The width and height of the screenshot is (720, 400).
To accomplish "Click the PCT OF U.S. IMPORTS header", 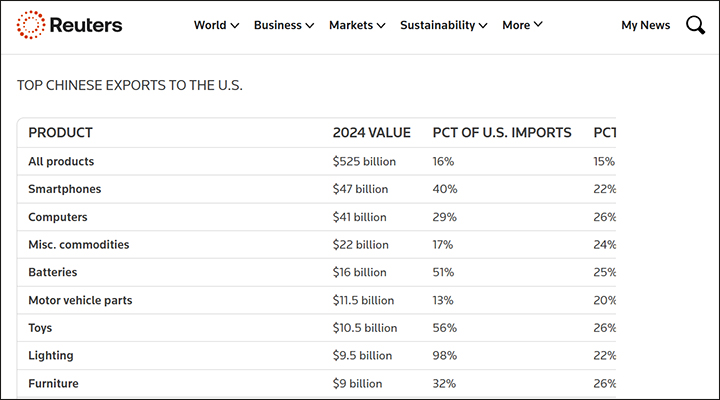I will [x=502, y=133].
